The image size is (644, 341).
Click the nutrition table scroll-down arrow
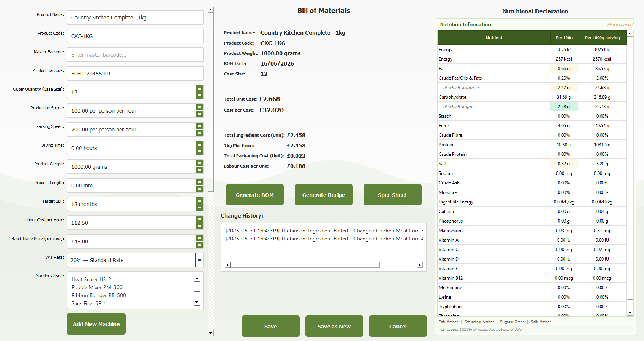(x=630, y=313)
